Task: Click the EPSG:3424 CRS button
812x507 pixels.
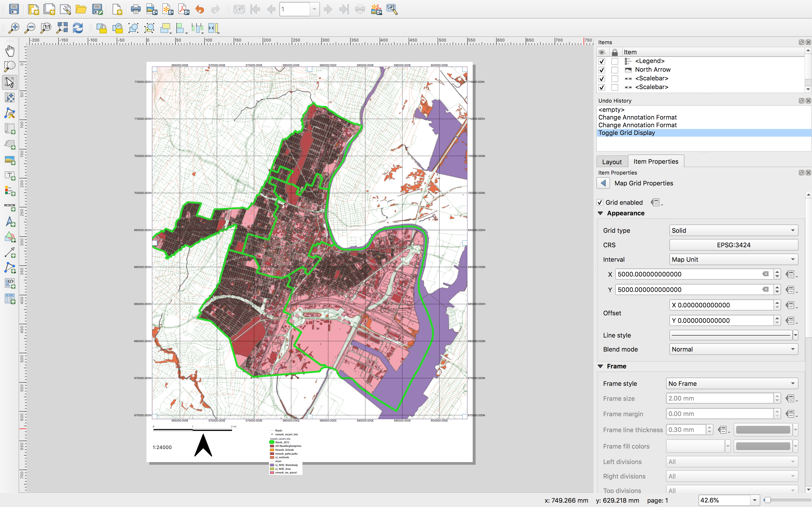Action: tap(733, 245)
